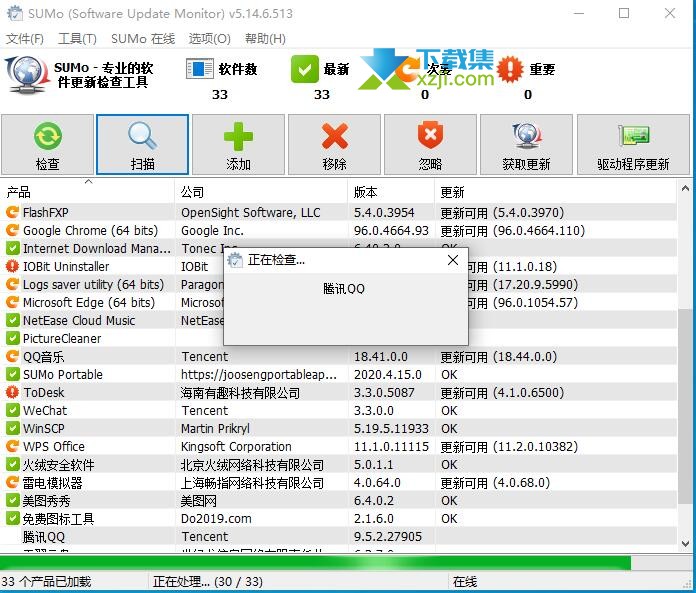This screenshot has width=696, height=593.
Task: Click the WeChat green check icon
Action: point(12,410)
